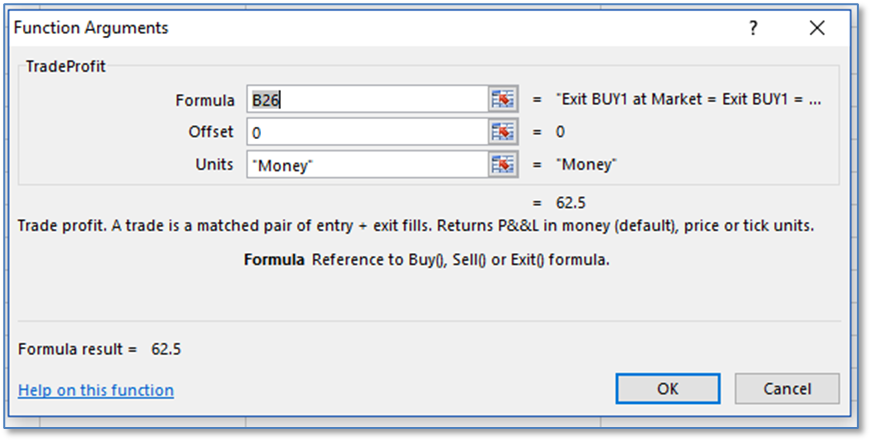Click the Trade profit description sentence
Image resolution: width=872 pixels, height=441 pixels.
pos(415,225)
